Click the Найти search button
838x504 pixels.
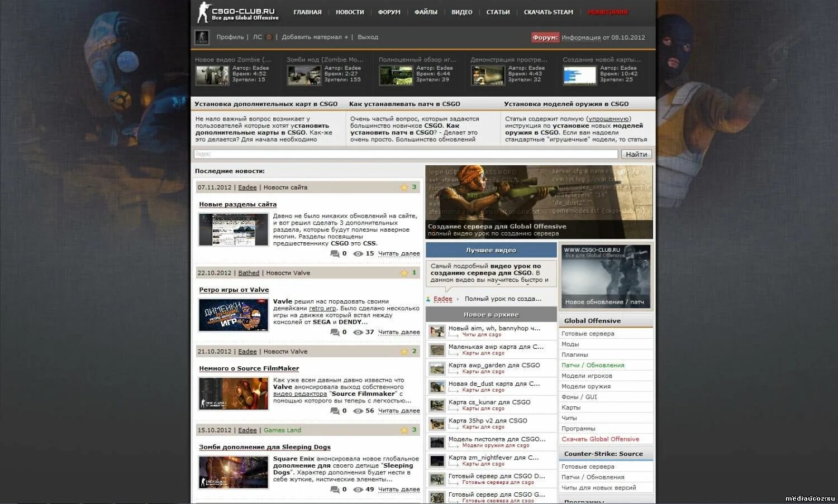(x=637, y=154)
